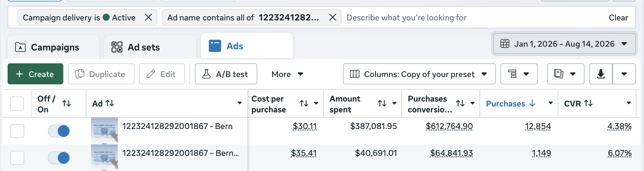
Task: Toggle off the ad with 1,149 purchases
Action: pos(59,158)
